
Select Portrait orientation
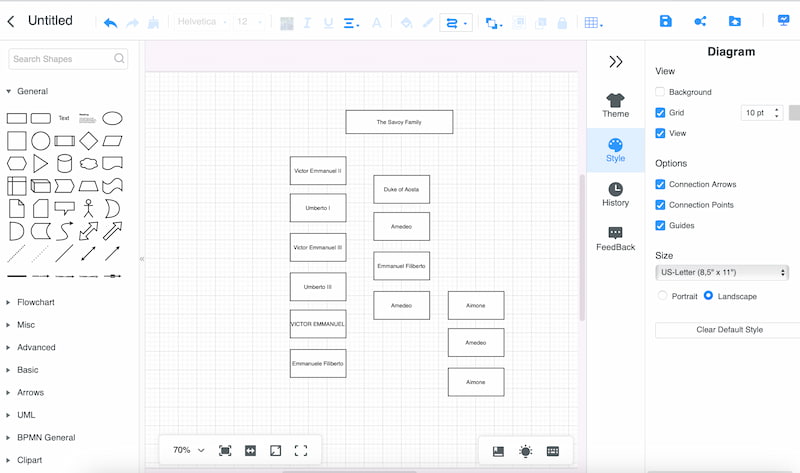click(662, 295)
